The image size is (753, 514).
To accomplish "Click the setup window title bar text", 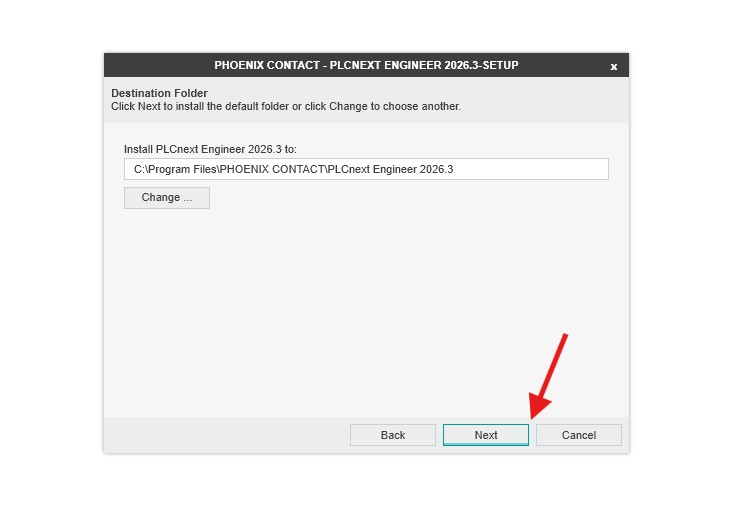I will [x=366, y=65].
